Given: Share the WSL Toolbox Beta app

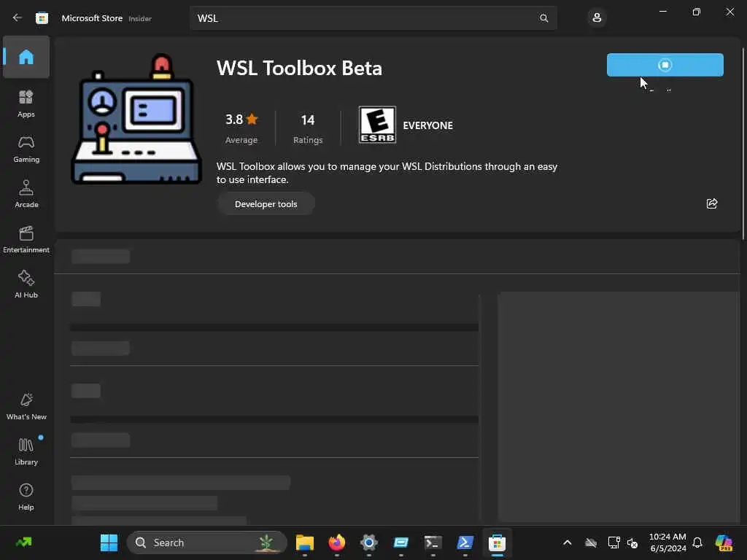Looking at the screenshot, I should 712,204.
